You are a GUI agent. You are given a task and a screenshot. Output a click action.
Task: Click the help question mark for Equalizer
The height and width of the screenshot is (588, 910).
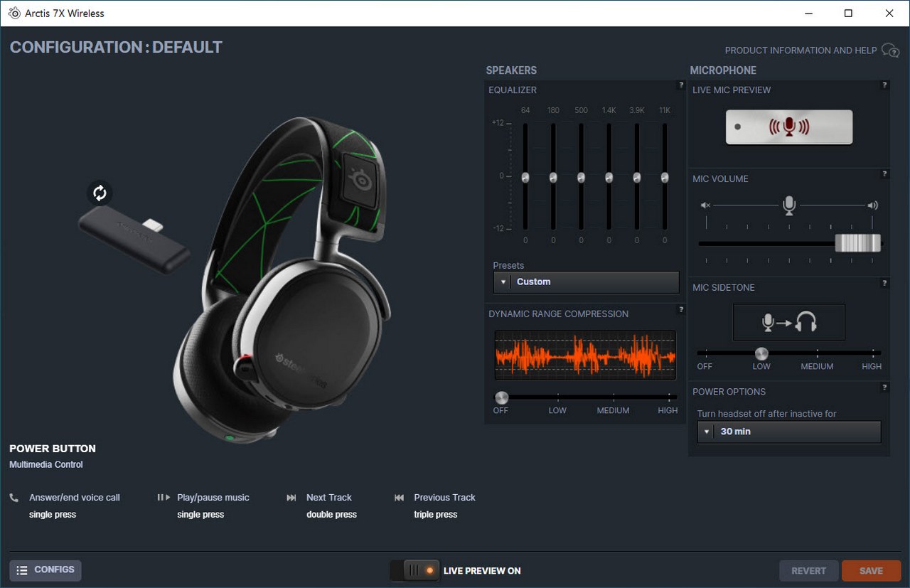pos(681,85)
